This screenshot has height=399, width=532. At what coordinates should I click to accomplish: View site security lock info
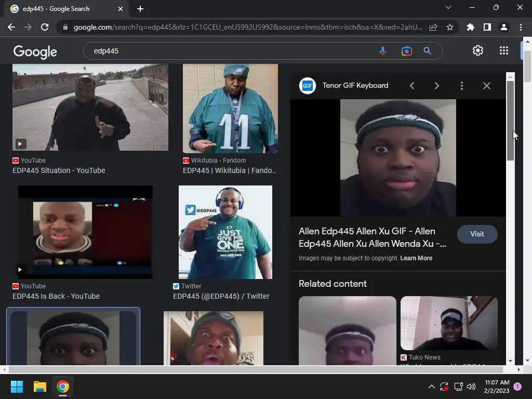[65, 27]
